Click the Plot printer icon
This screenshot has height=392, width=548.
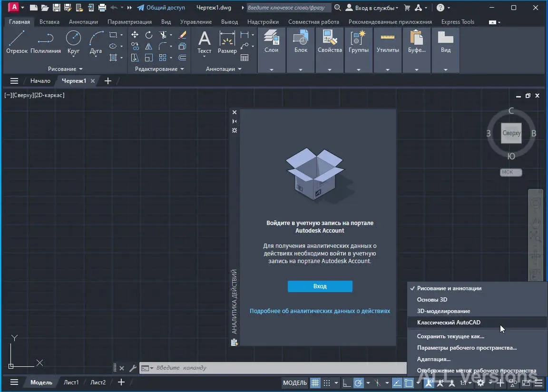pyautogui.click(x=102, y=7)
